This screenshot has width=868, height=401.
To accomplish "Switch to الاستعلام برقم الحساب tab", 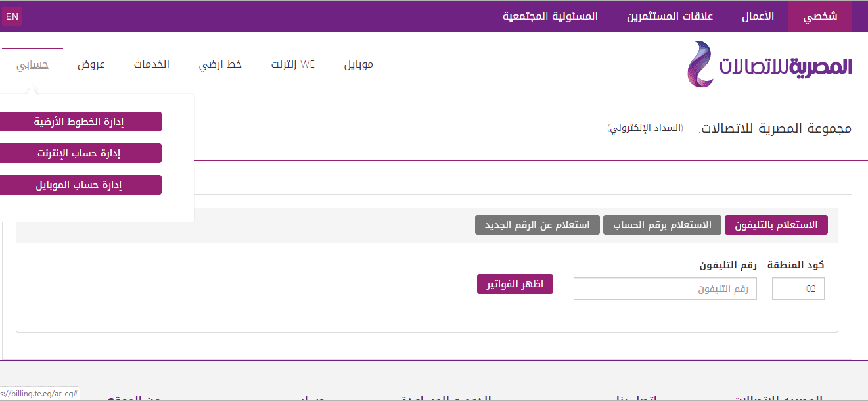I will (662, 225).
